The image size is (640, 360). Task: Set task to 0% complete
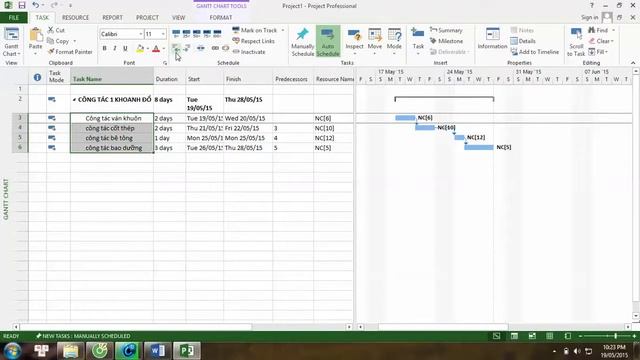tap(176, 33)
